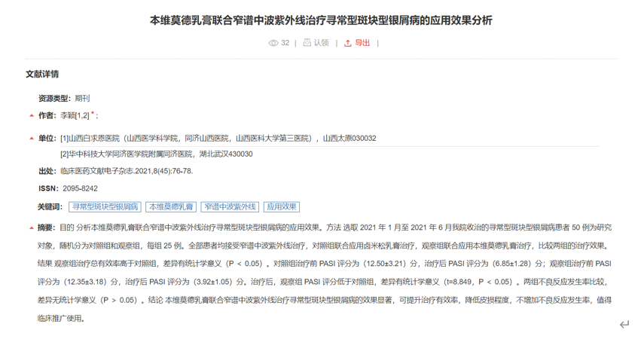Select keyword tag 应用效果
The height and width of the screenshot is (339, 644).
pyautogui.click(x=282, y=206)
